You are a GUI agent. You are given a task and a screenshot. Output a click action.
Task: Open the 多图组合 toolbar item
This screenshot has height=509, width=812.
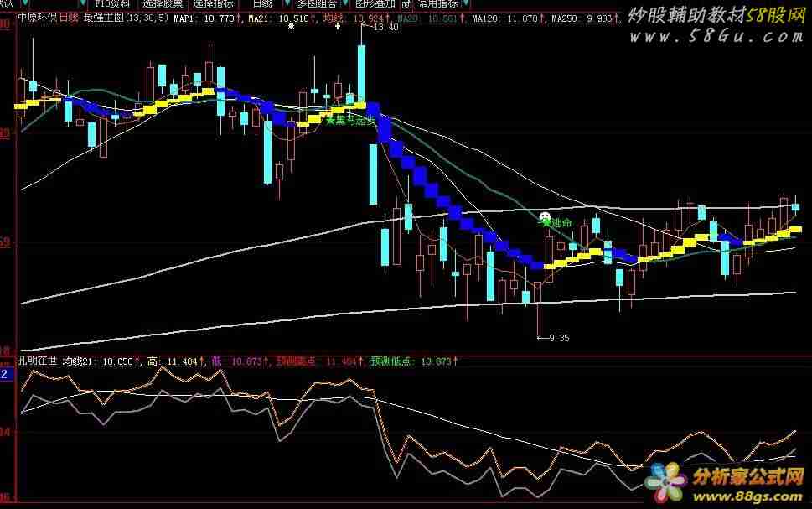tap(317, 3)
